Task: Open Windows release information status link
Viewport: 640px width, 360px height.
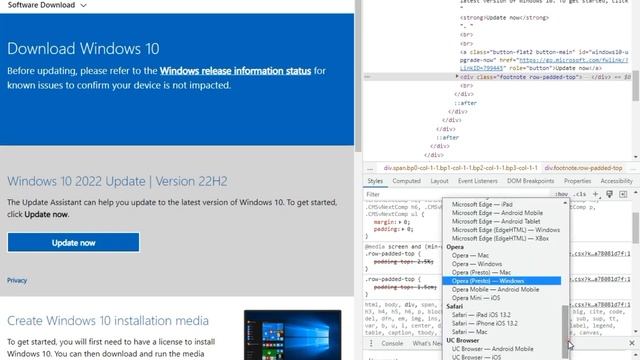Action: pyautogui.click(x=235, y=71)
